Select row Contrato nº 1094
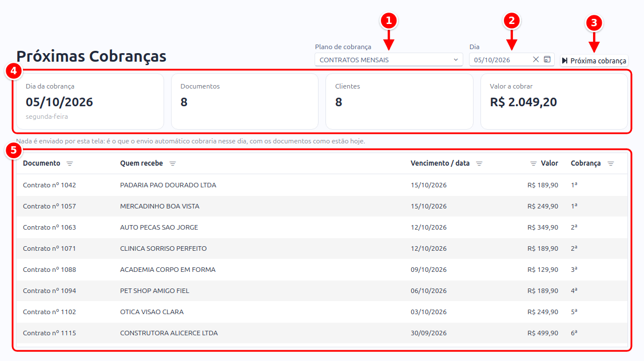 [322, 291]
